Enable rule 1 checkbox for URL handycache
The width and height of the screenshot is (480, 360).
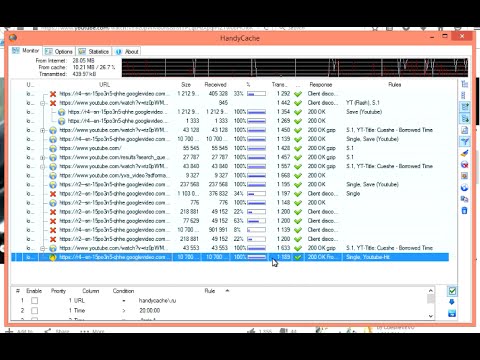[x=34, y=301]
